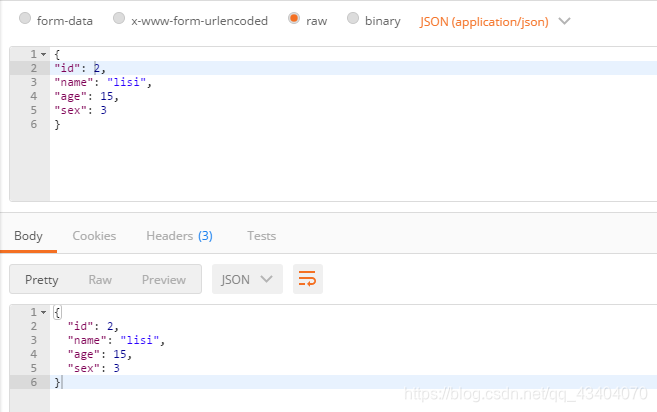This screenshot has width=657, height=412.
Task: Click line number 3 in the request gutter
Action: pos(34,82)
